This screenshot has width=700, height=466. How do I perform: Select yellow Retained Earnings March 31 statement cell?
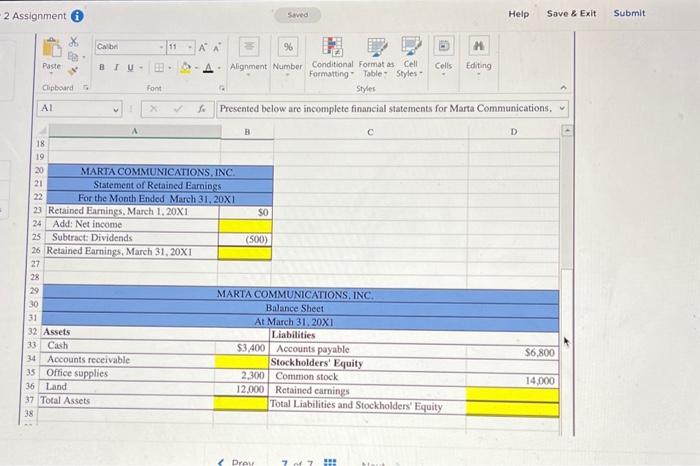[x=245, y=253]
